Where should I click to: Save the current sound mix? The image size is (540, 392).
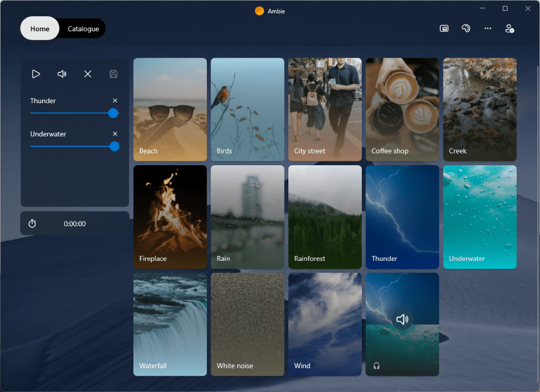tap(113, 74)
